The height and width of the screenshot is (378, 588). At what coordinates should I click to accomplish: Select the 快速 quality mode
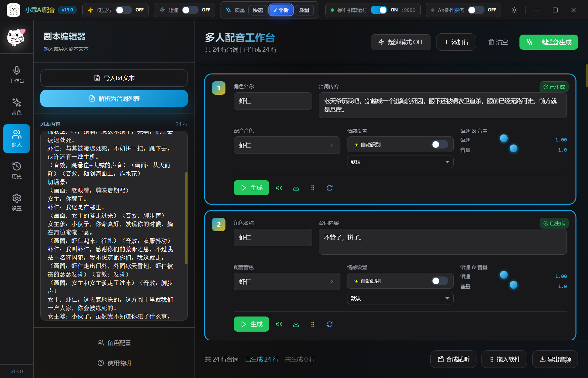click(258, 10)
